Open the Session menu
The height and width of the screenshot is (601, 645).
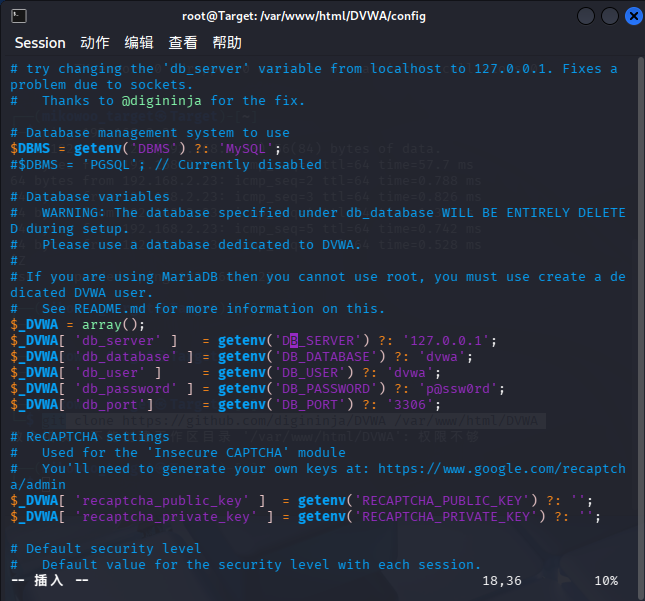(40, 43)
